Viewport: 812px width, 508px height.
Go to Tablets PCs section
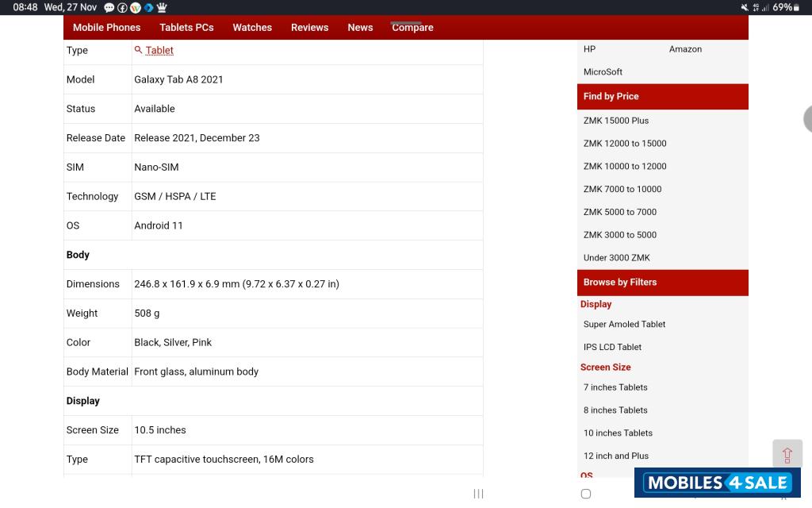[x=186, y=27]
